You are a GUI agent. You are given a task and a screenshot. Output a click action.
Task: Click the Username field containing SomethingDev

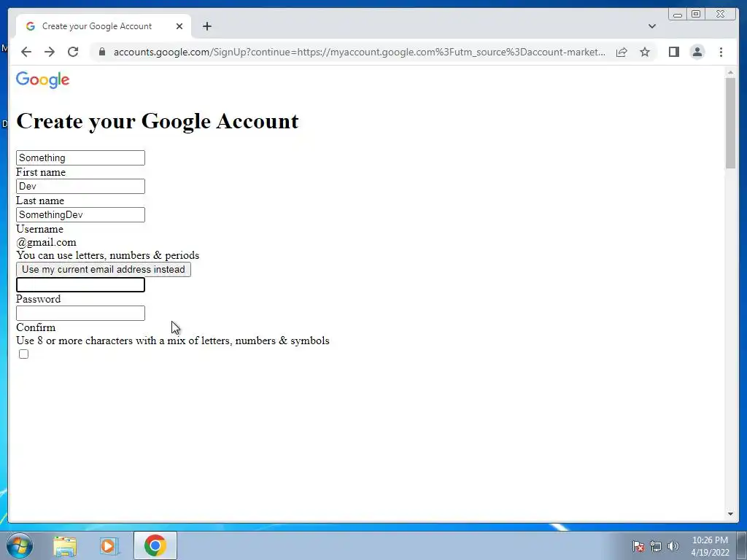(80, 215)
